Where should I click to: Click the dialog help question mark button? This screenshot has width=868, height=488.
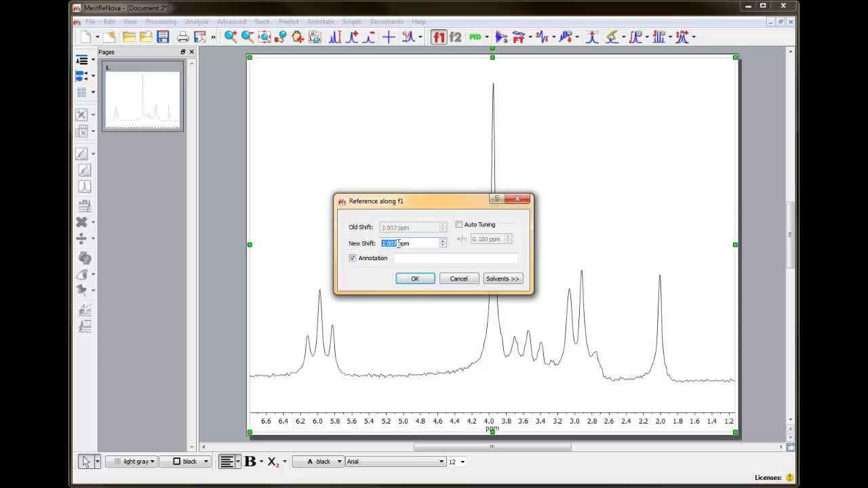[x=497, y=199]
